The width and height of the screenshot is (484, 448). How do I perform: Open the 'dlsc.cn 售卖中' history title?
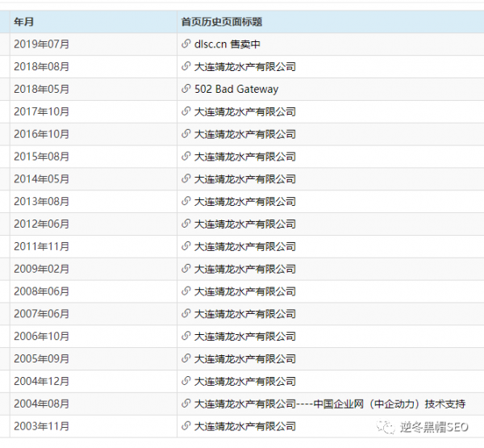tap(227, 44)
